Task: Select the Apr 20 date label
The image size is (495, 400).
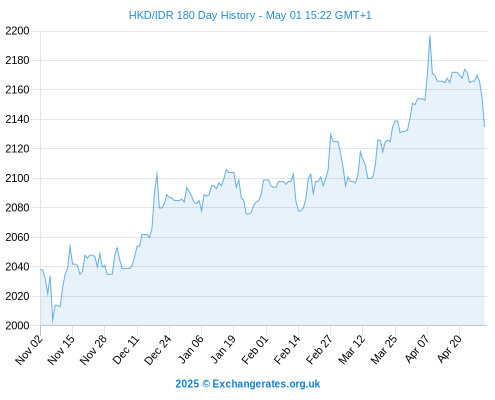Action: (449, 349)
